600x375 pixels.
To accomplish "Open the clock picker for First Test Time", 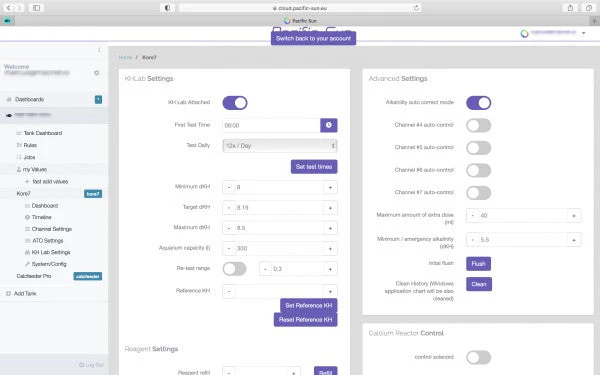I will 329,125.
